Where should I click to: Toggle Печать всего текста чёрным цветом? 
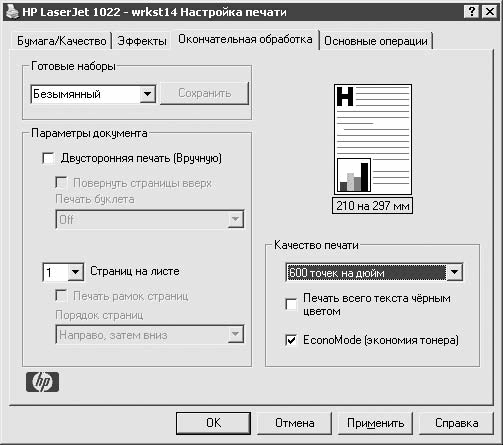pyautogui.click(x=291, y=304)
